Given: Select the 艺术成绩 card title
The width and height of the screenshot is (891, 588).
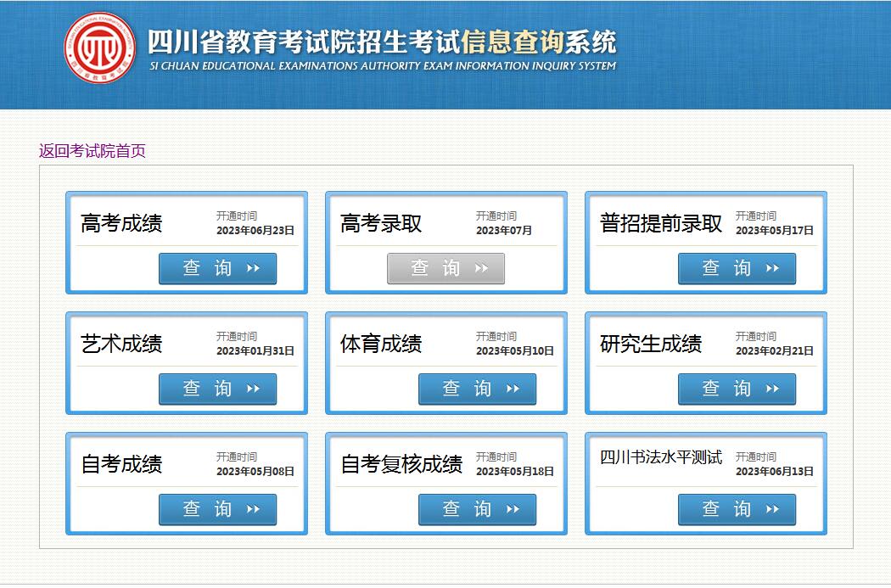Looking at the screenshot, I should pos(121,344).
